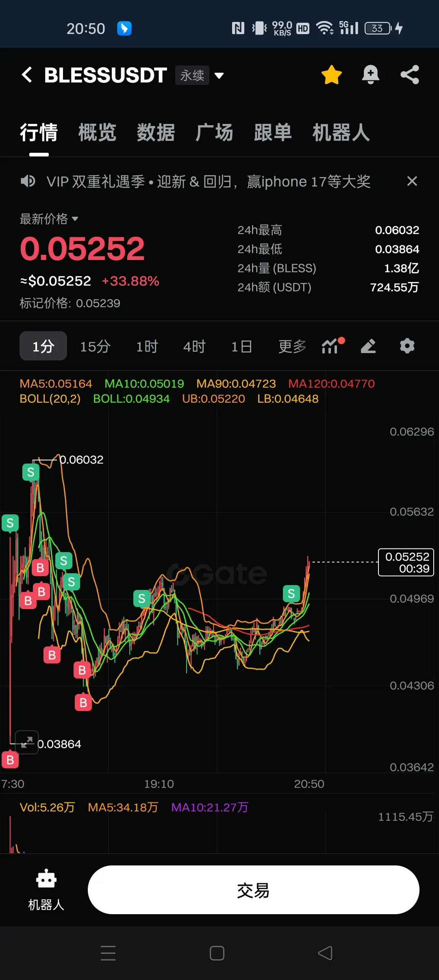Viewport: 439px width, 980px height.
Task: Switch to the 概览 tab
Action: tap(97, 132)
